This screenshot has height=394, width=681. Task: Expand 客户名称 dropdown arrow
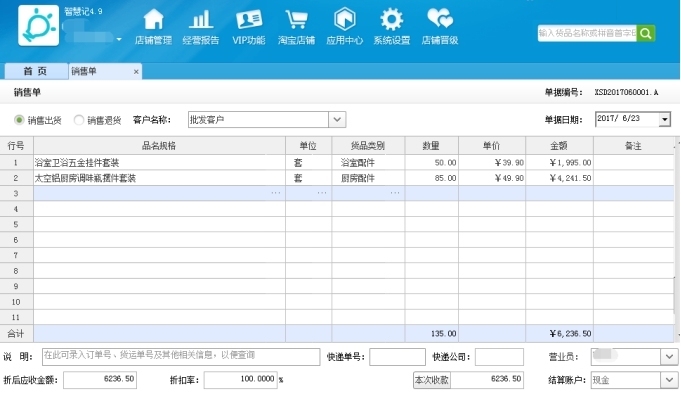[x=337, y=119]
